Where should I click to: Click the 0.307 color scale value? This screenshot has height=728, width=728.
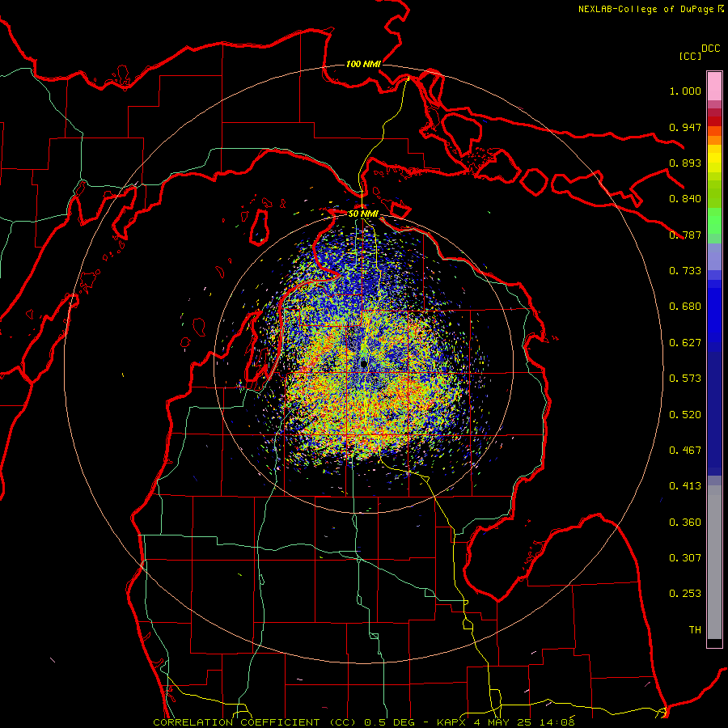point(685,558)
